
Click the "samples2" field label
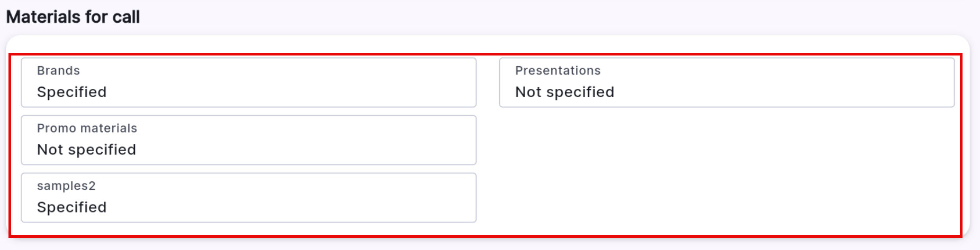click(x=66, y=186)
